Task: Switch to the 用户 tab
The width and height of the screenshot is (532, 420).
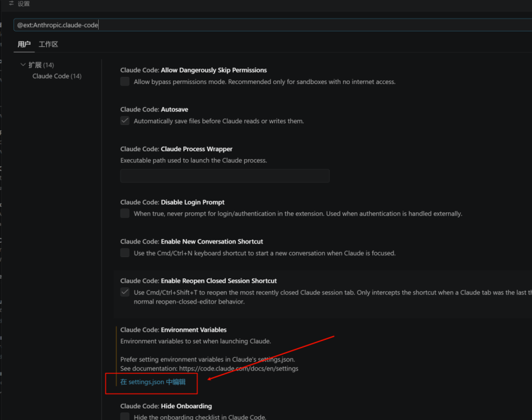Action: coord(24,44)
